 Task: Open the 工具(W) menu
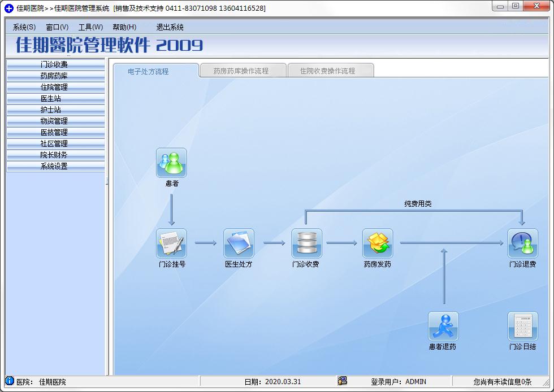[90, 27]
